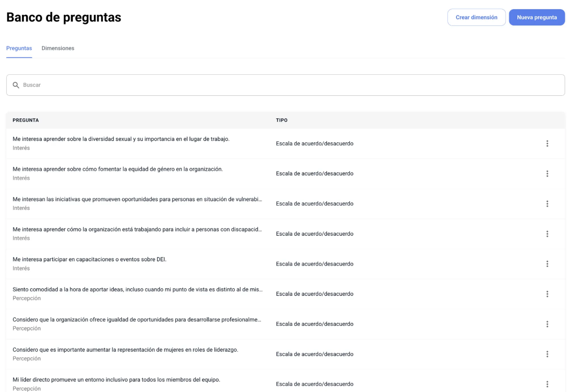Select the Preguntas tab
The image size is (571, 392).
19,48
